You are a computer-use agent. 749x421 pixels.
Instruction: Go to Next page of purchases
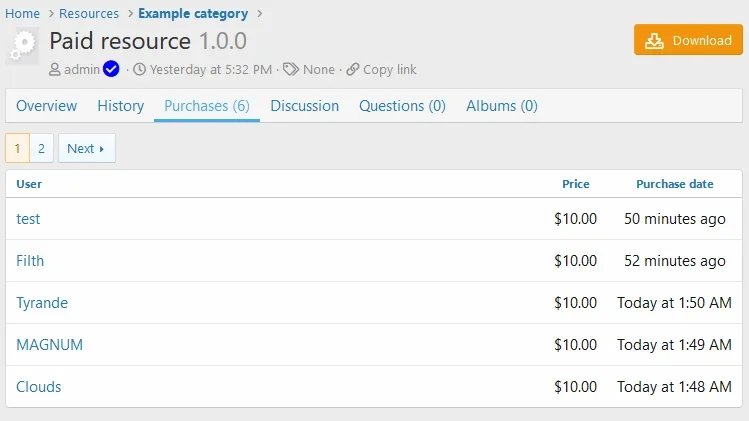(x=86, y=148)
